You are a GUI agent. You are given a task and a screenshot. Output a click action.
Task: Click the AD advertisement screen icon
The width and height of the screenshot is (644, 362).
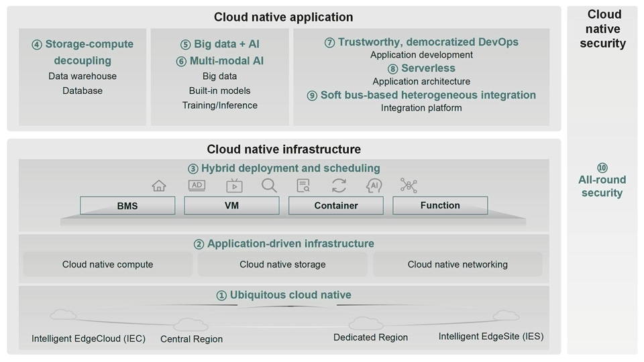tap(197, 186)
